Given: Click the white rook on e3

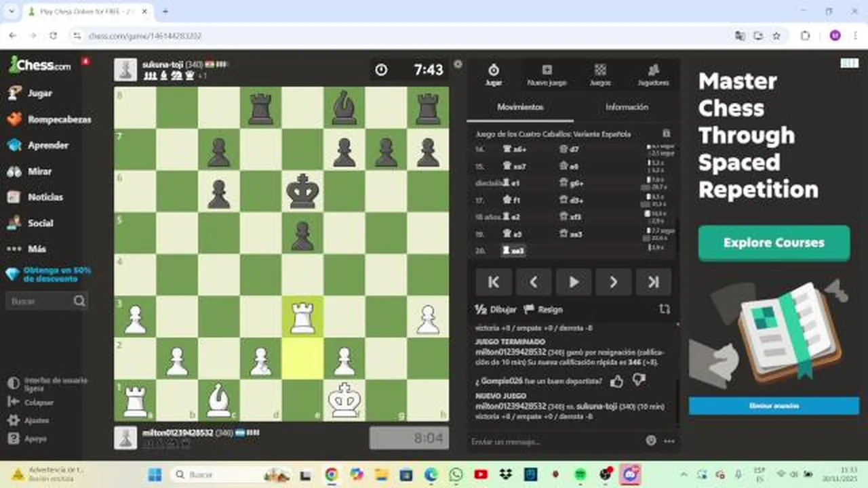Looking at the screenshot, I should point(302,317).
